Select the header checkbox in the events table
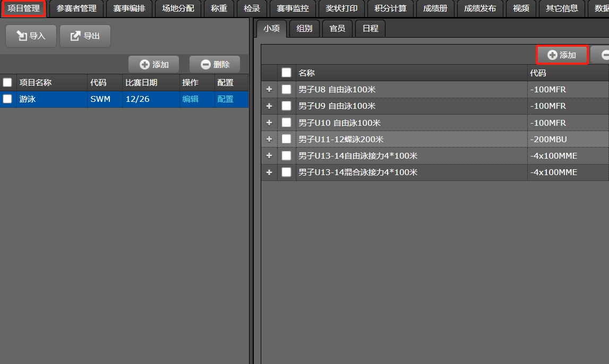Viewport: 609px width, 364px height. click(x=286, y=73)
